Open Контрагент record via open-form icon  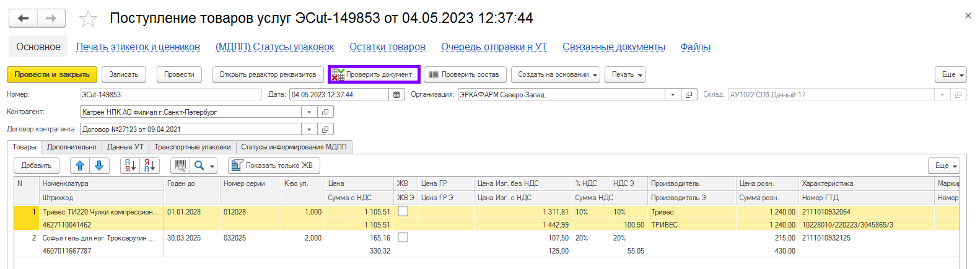click(325, 112)
